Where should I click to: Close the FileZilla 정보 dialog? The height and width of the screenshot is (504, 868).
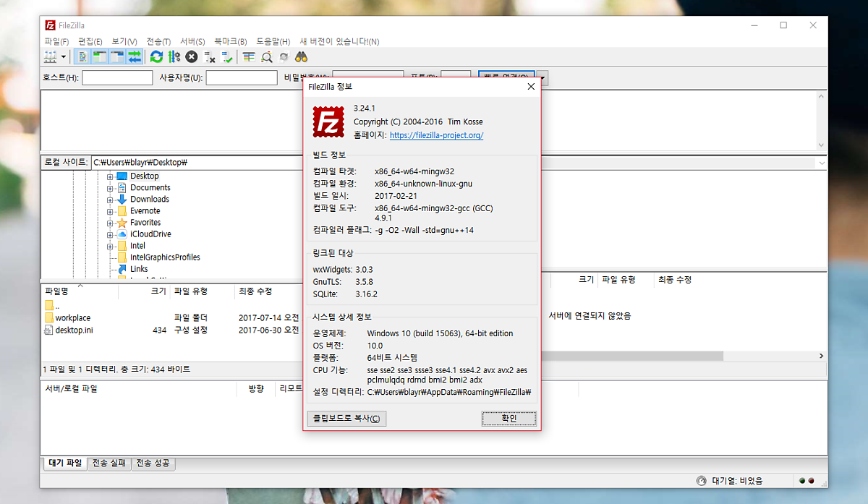[x=531, y=87]
